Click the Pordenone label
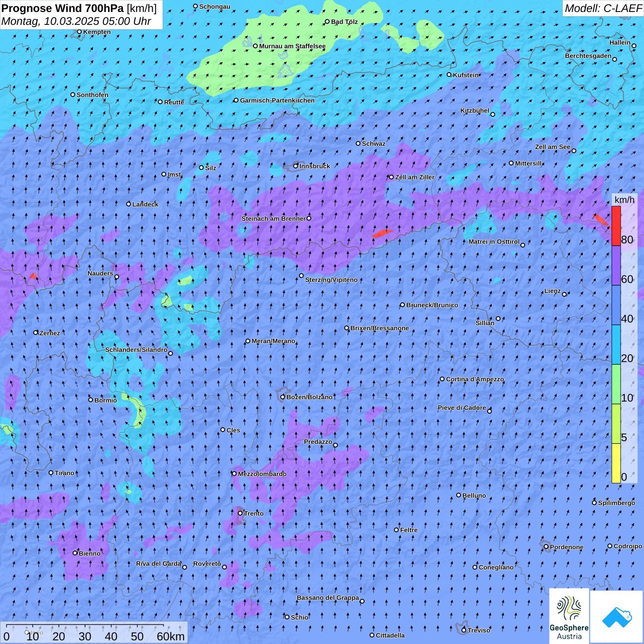This screenshot has height=644, width=644. 567,547
